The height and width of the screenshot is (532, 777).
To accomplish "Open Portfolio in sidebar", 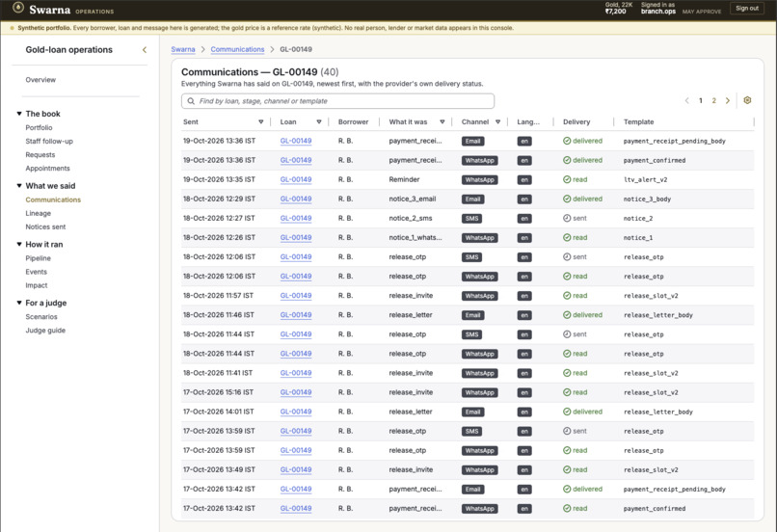I will click(39, 127).
